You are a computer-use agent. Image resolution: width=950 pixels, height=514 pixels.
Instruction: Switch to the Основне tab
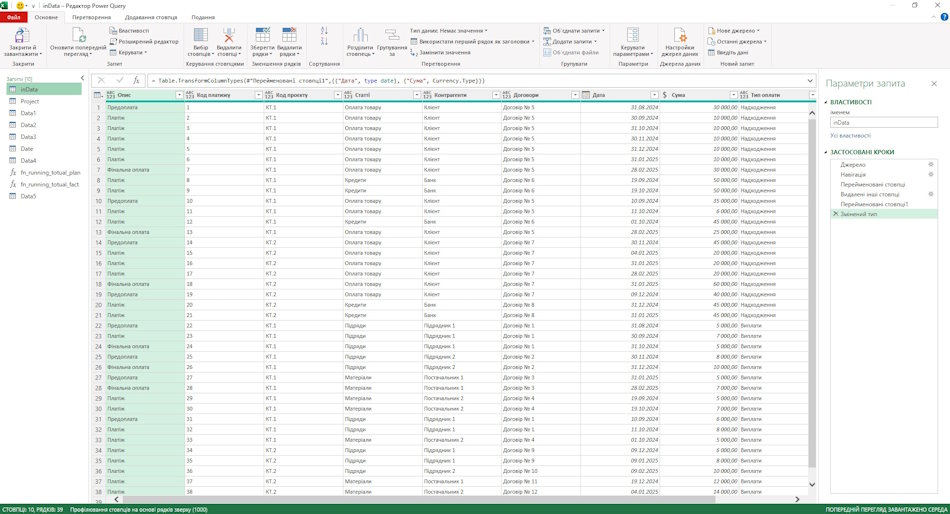[x=46, y=17]
